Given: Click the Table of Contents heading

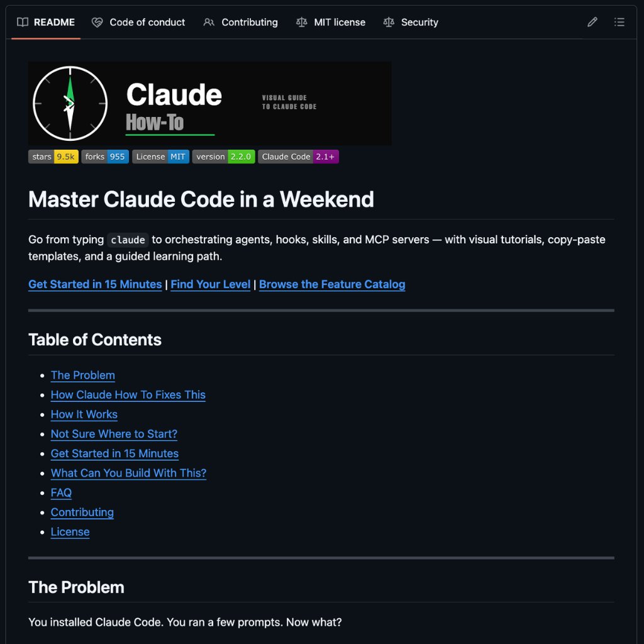Looking at the screenshot, I should click(95, 340).
